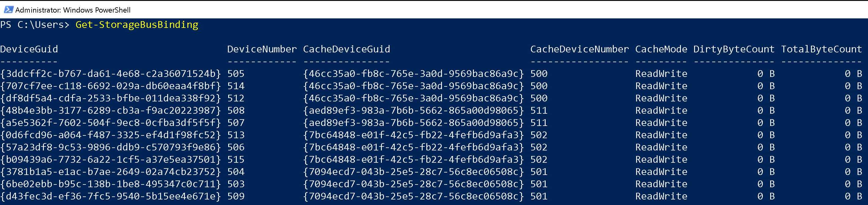
Task: Click device number 509
Action: click(236, 196)
